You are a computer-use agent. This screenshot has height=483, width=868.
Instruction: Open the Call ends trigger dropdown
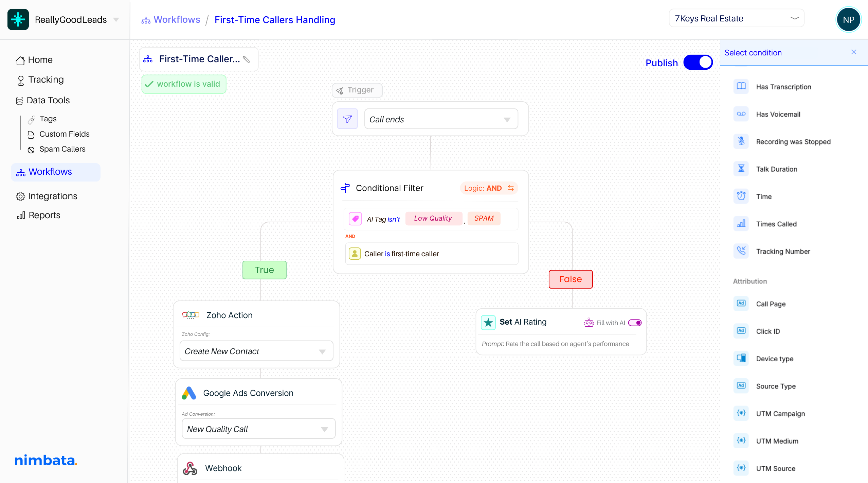(441, 119)
